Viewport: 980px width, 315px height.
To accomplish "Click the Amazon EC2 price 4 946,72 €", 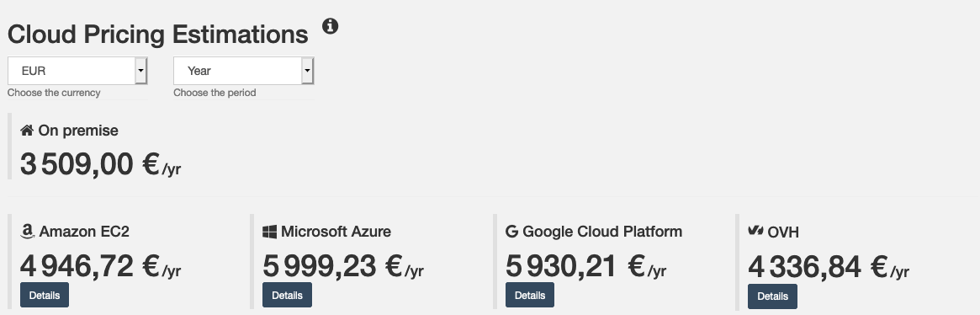I will click(x=91, y=265).
